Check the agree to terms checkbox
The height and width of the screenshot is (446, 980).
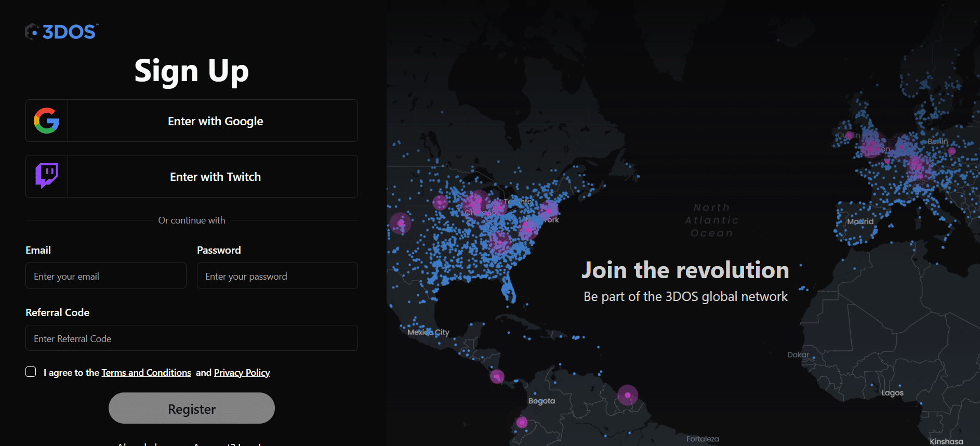pyautogui.click(x=31, y=372)
